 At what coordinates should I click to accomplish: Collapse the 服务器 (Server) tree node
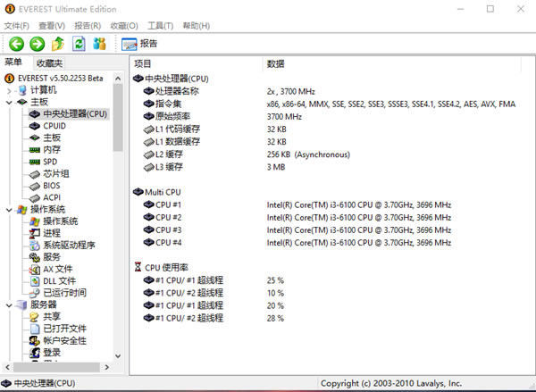tap(9, 304)
